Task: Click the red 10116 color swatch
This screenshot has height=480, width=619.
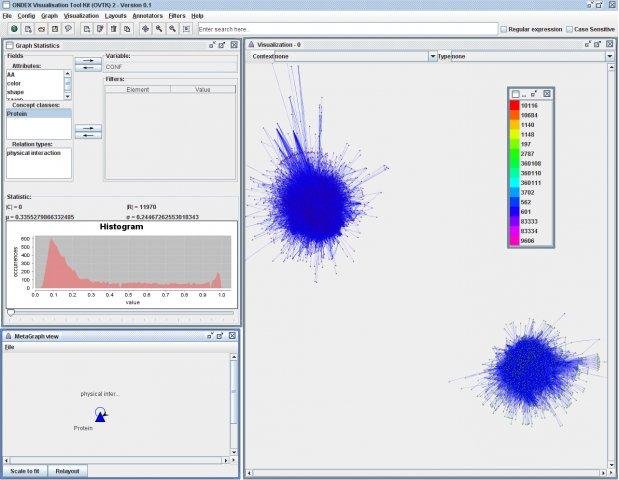Action: (x=515, y=103)
